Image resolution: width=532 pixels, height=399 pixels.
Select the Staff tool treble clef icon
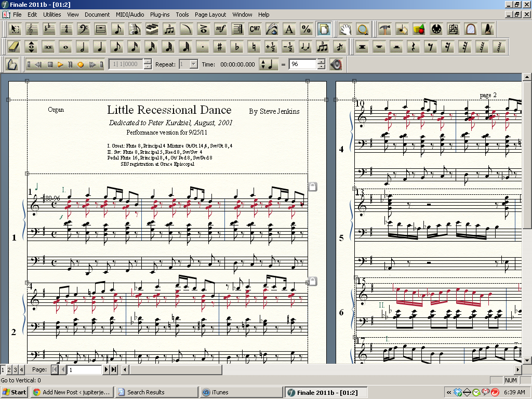click(32, 30)
